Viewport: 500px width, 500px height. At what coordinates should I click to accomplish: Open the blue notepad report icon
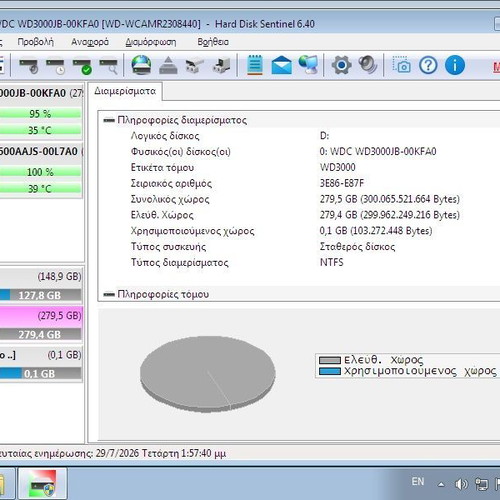(x=255, y=65)
